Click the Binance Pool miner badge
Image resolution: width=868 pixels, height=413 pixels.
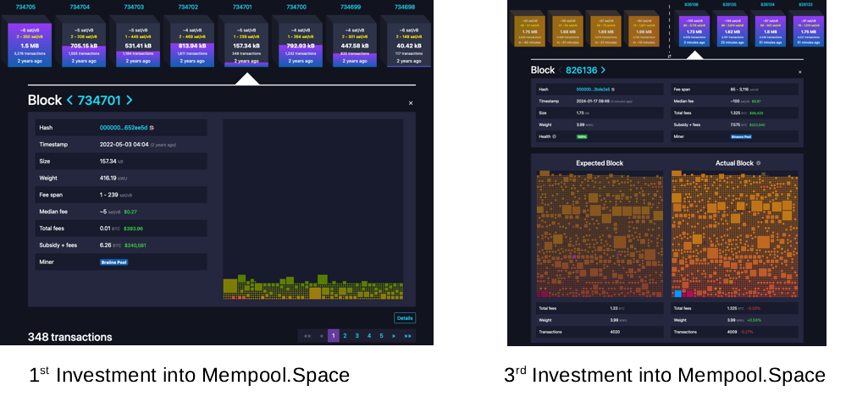(x=741, y=136)
